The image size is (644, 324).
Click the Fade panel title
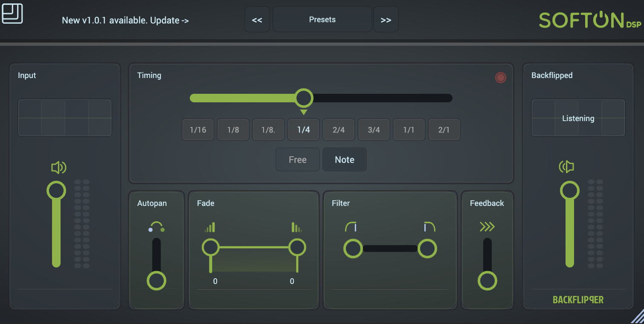pos(206,203)
